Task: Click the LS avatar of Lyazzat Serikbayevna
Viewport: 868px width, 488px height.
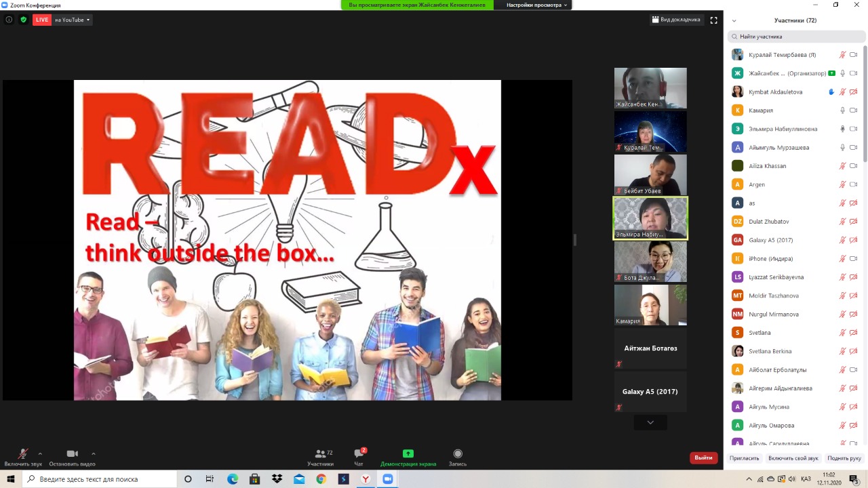Action: (737, 277)
